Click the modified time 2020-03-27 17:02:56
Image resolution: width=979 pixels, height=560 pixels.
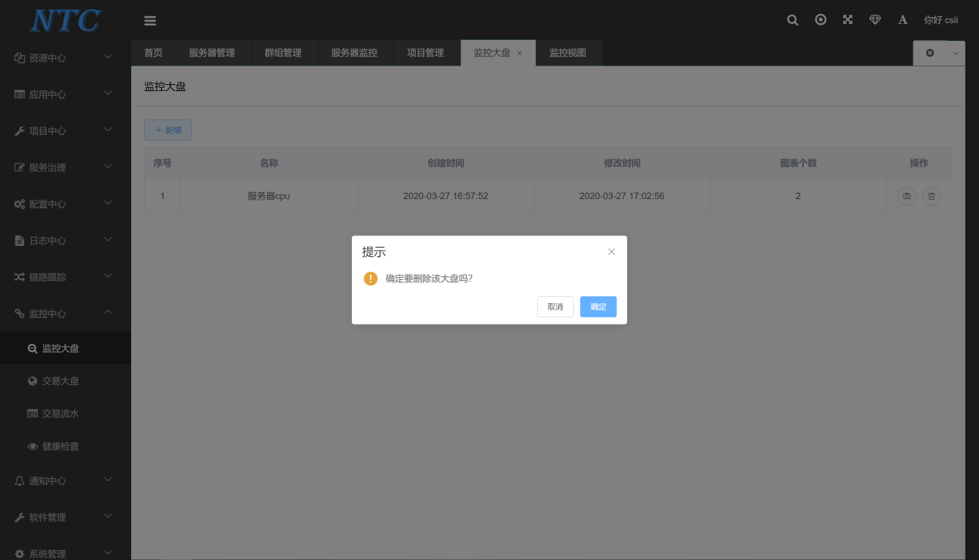point(622,196)
